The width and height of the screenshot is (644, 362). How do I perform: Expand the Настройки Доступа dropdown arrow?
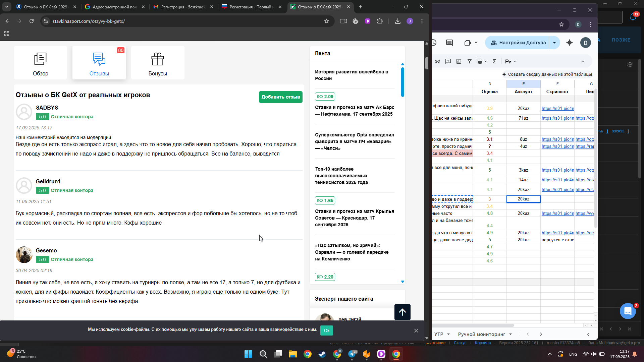pos(554,43)
